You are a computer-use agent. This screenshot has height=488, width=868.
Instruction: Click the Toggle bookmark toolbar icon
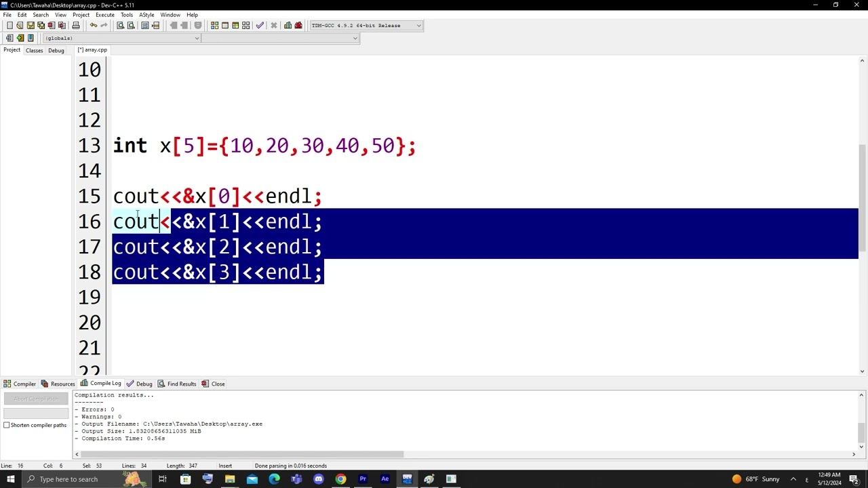31,38
